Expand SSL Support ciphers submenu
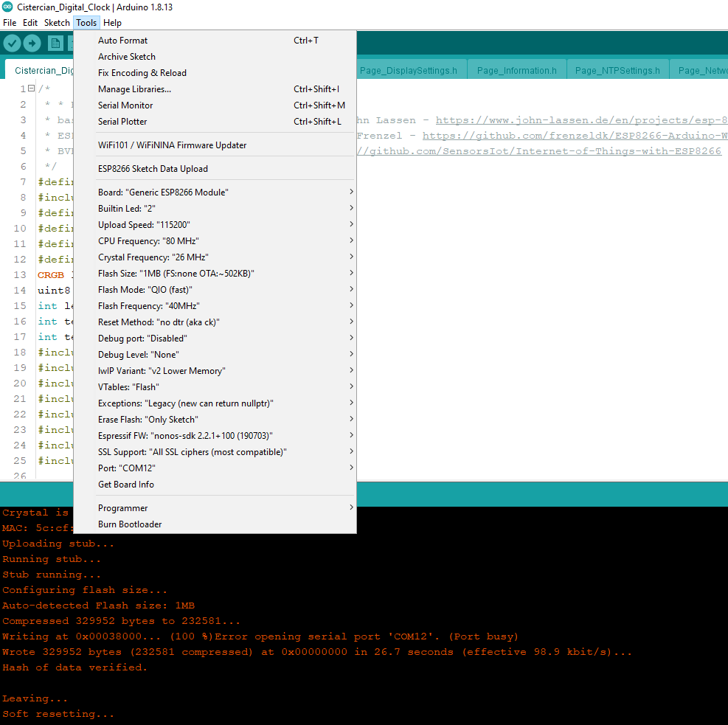This screenshot has width=728, height=725. [x=215, y=452]
